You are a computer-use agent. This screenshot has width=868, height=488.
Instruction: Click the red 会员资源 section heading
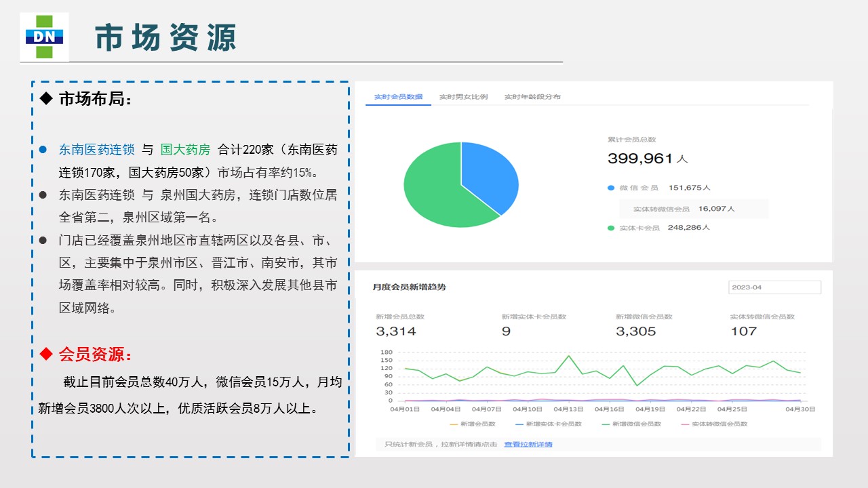[96, 354]
